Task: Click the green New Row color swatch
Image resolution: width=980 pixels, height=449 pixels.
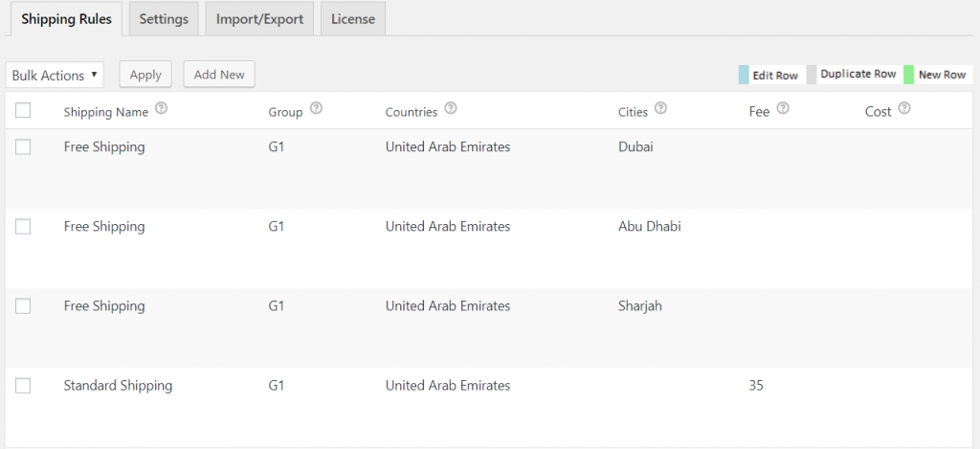Action: pyautogui.click(x=909, y=75)
